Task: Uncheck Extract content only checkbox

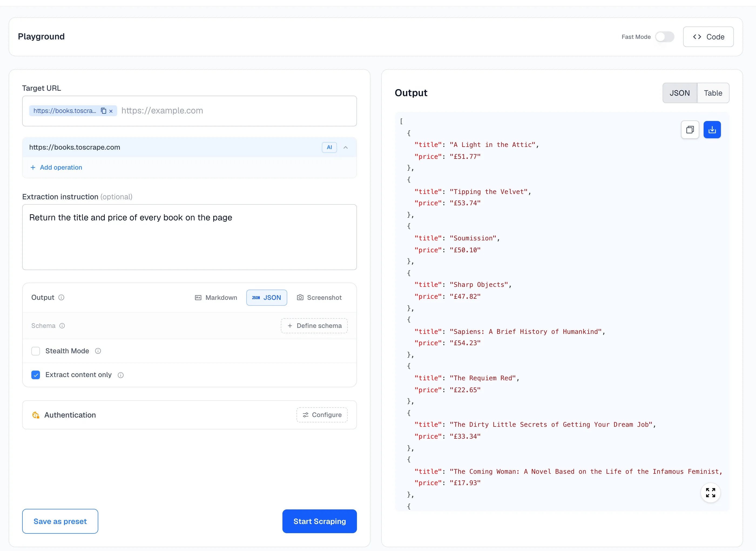Action: [x=36, y=375]
